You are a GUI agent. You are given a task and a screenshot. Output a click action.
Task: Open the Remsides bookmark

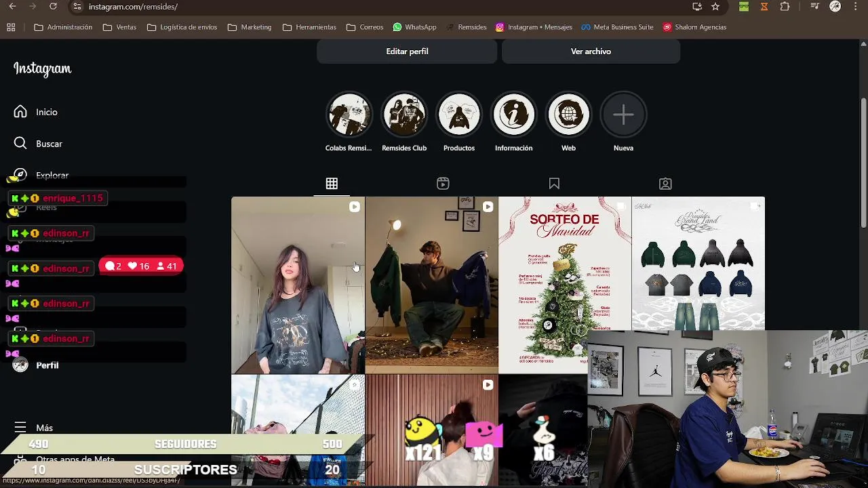(x=466, y=27)
